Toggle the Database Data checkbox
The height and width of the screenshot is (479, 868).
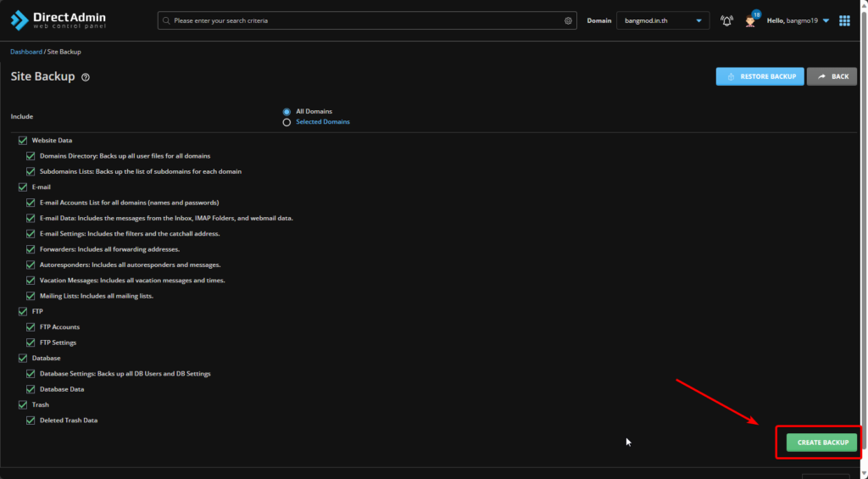pyautogui.click(x=31, y=389)
